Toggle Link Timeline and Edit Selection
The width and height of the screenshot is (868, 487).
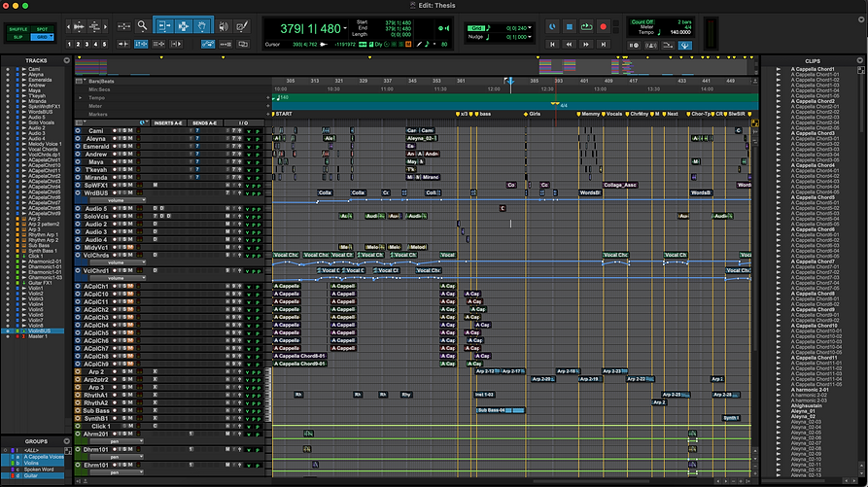pyautogui.click(x=141, y=44)
